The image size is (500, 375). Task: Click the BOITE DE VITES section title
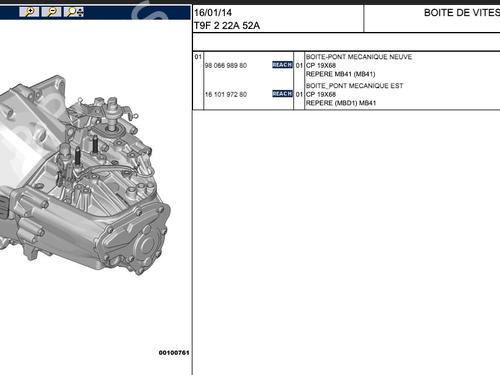[462, 13]
